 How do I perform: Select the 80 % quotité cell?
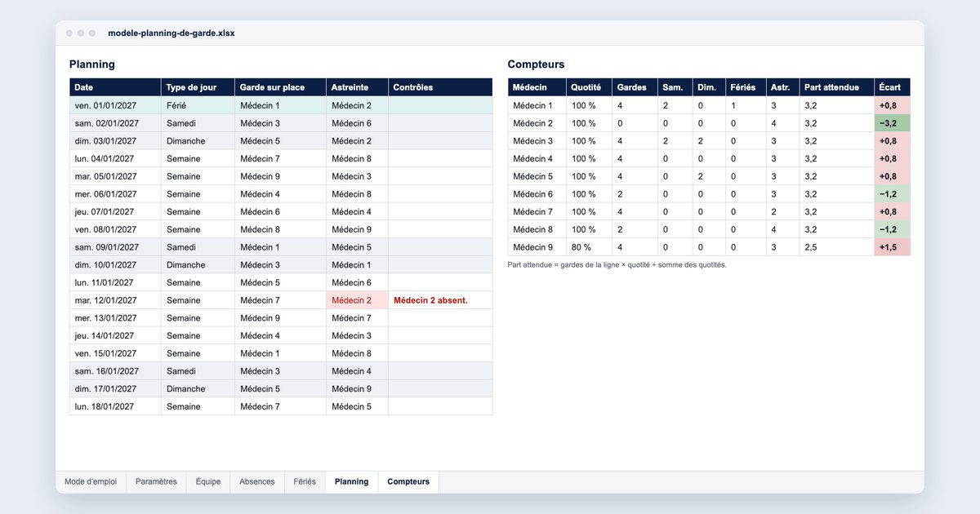tap(589, 247)
